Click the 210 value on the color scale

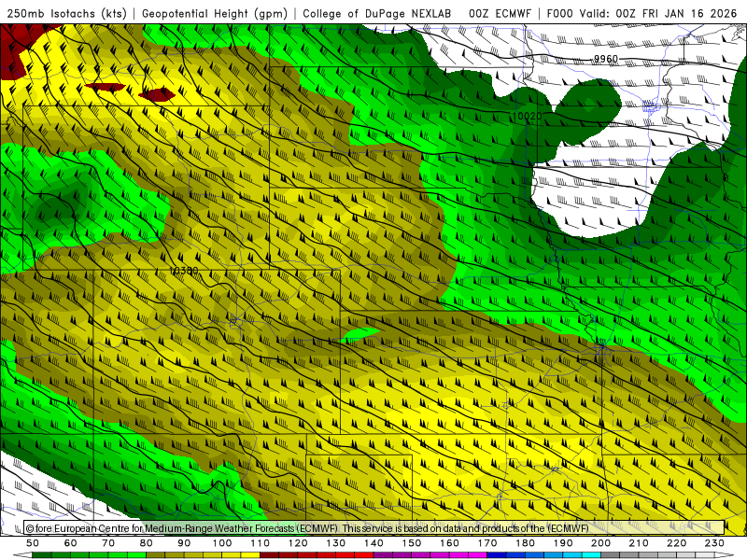[639, 543]
